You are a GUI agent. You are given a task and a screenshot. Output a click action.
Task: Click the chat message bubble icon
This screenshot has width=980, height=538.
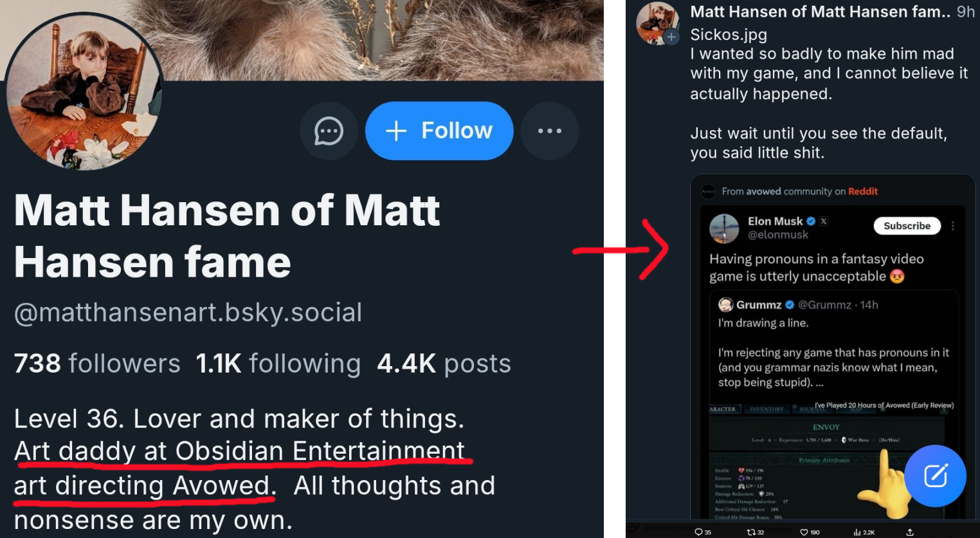pyautogui.click(x=329, y=131)
